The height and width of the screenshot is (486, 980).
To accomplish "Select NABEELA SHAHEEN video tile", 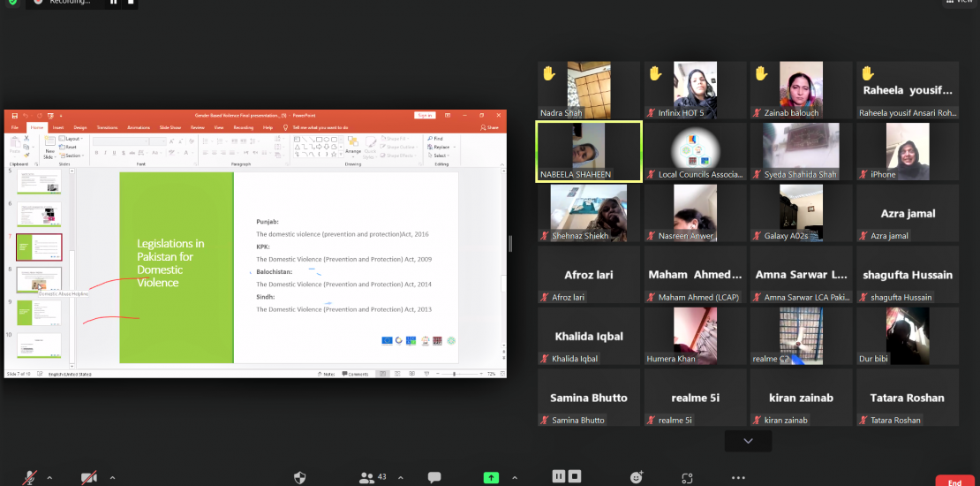I will (x=589, y=152).
